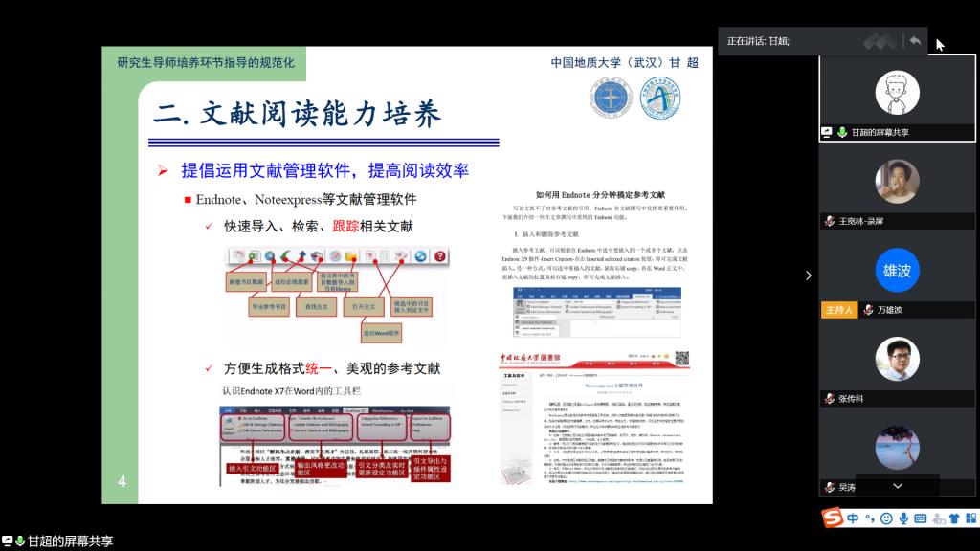This screenshot has height=551, width=980.
Task: Expand participant list with bottom down chevron
Action: [x=897, y=486]
